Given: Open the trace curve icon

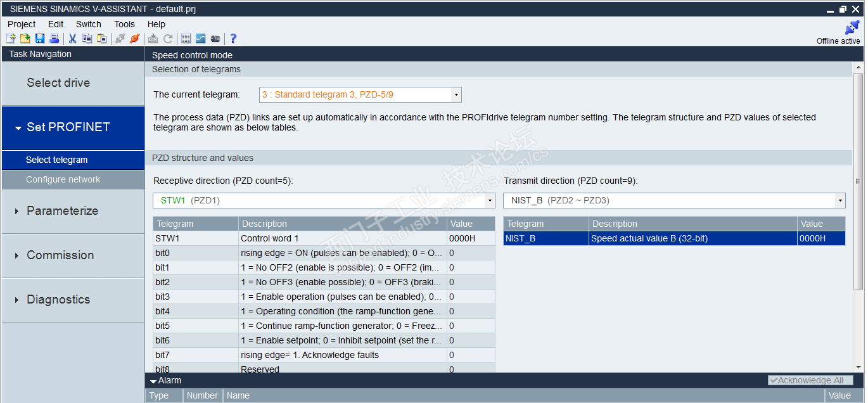Looking at the screenshot, I should [200, 39].
